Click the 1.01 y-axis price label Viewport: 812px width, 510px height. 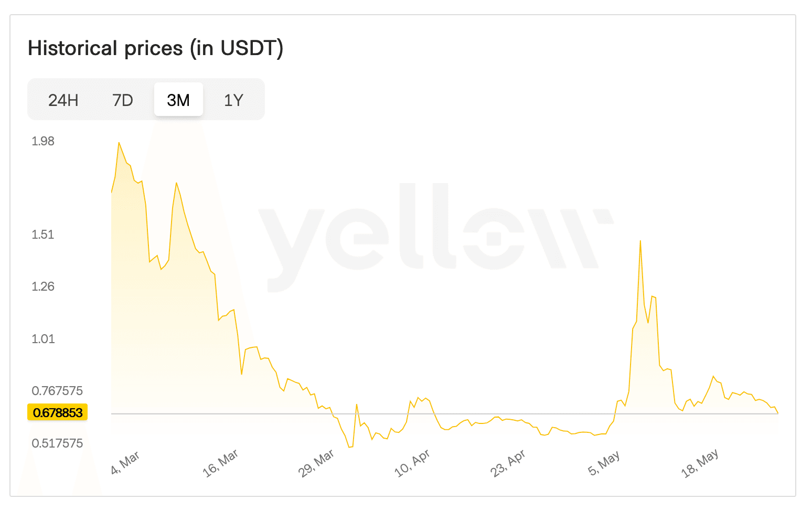tap(43, 339)
